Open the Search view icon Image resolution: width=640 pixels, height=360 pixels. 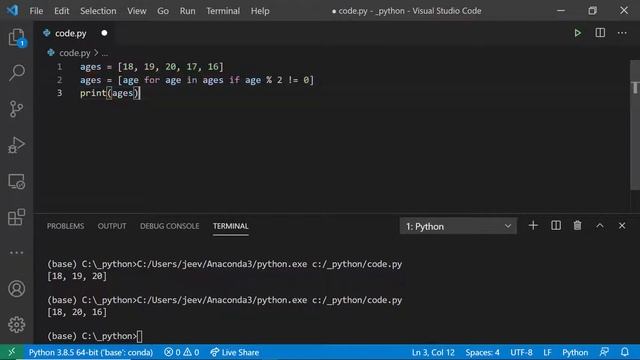coord(16,73)
